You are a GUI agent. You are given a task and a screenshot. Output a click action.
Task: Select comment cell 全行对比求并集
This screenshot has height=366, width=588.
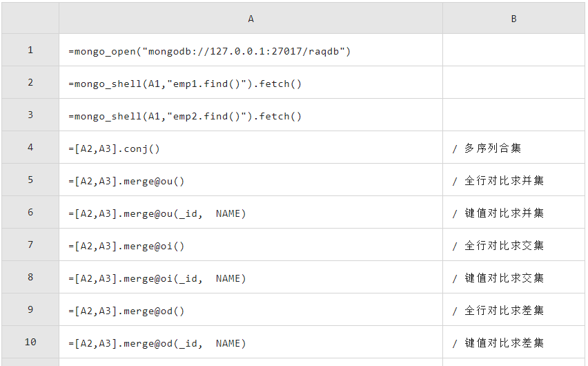click(x=513, y=180)
